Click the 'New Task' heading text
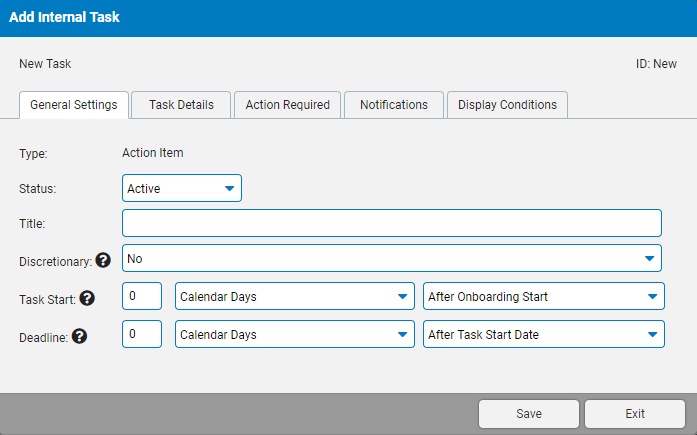The image size is (697, 435). [x=45, y=64]
